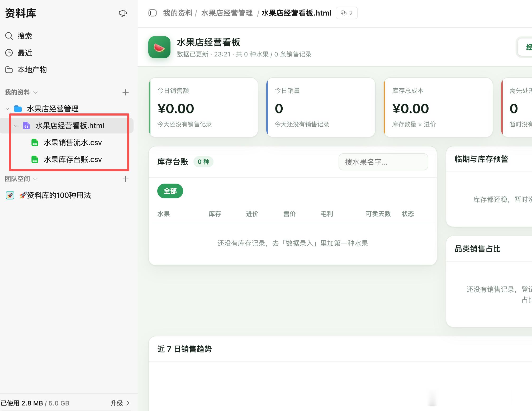Open the 本地产物 folder item
This screenshot has width=532, height=411.
(26, 70)
